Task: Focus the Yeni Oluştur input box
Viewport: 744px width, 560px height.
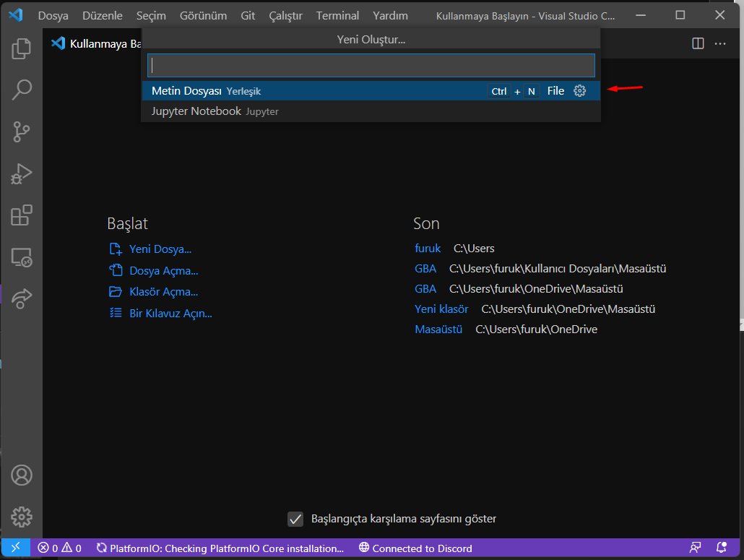Action: tap(371, 66)
